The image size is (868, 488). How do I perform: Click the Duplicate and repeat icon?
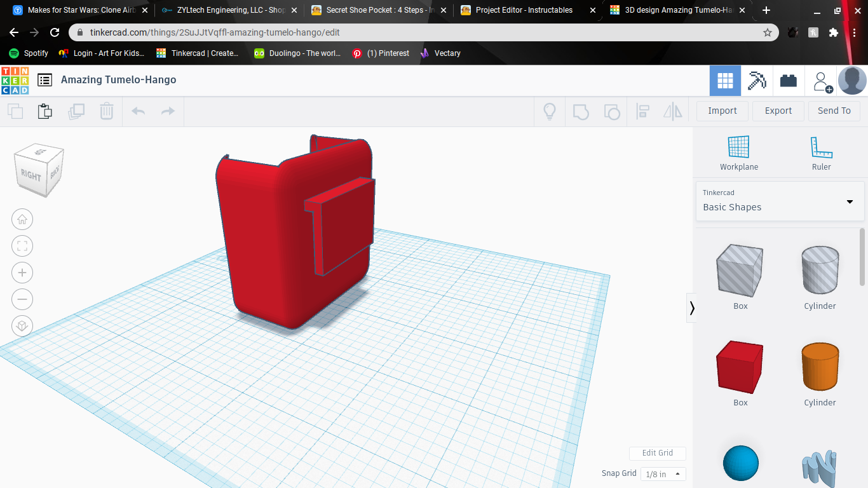tap(76, 111)
